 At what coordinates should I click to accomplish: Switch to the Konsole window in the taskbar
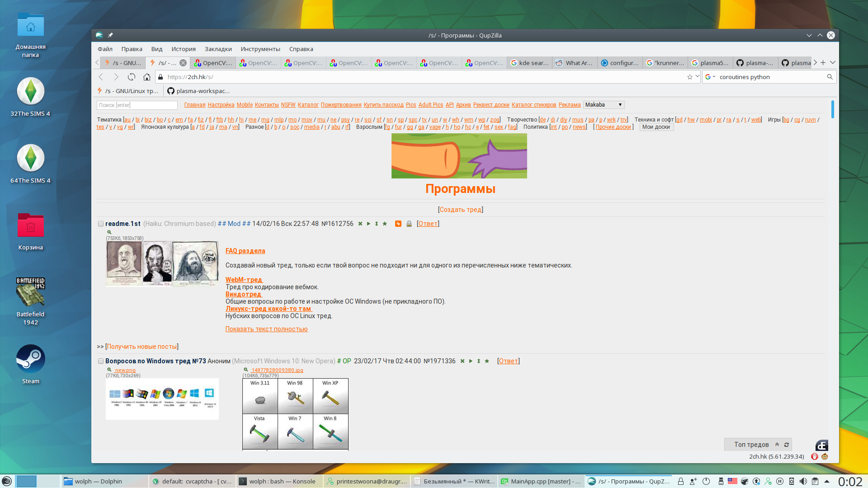[280, 481]
